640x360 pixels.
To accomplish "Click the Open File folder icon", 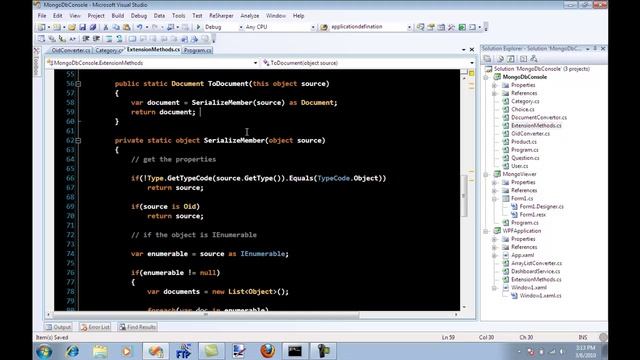I will pos(72,27).
